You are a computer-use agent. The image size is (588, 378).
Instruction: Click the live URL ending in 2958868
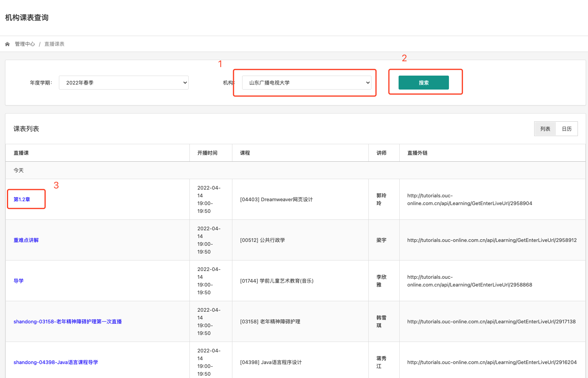click(469, 281)
